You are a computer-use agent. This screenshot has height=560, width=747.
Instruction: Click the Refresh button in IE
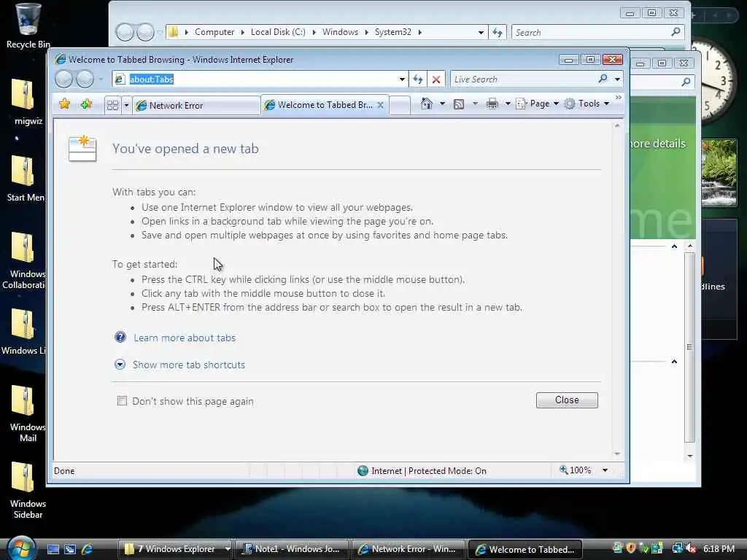coord(418,79)
